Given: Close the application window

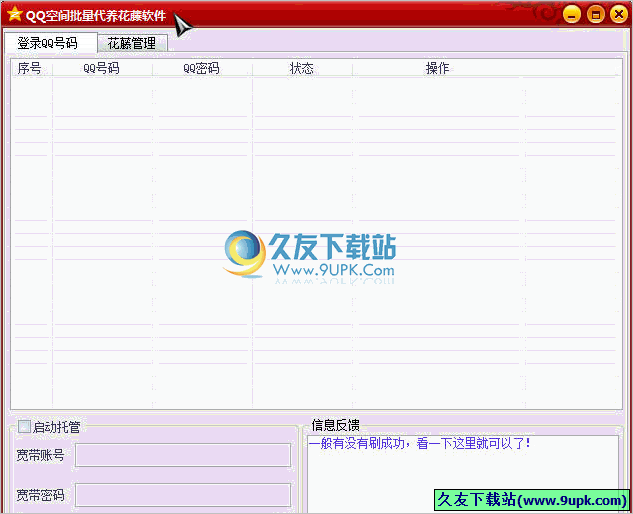Looking at the screenshot, I should pyautogui.click(x=619, y=15).
